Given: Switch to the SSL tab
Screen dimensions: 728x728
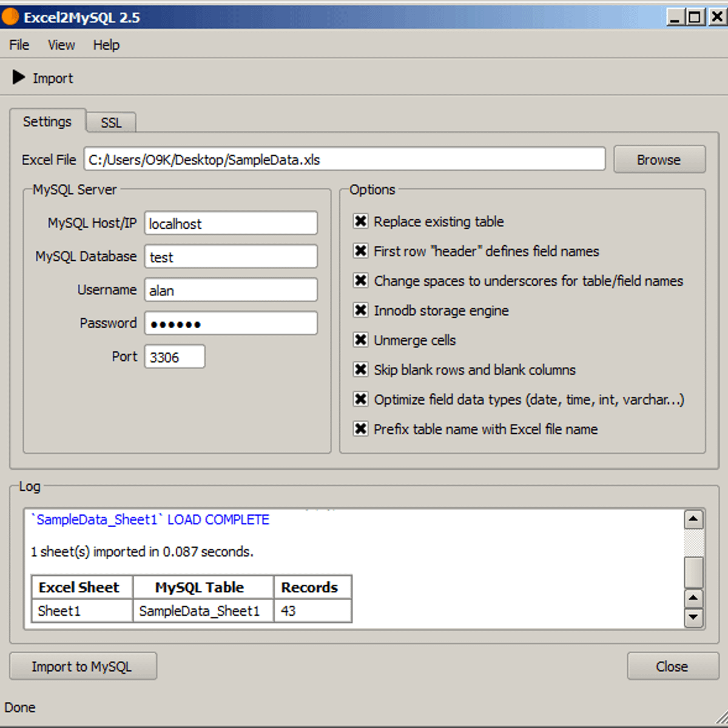Looking at the screenshot, I should 111,123.
